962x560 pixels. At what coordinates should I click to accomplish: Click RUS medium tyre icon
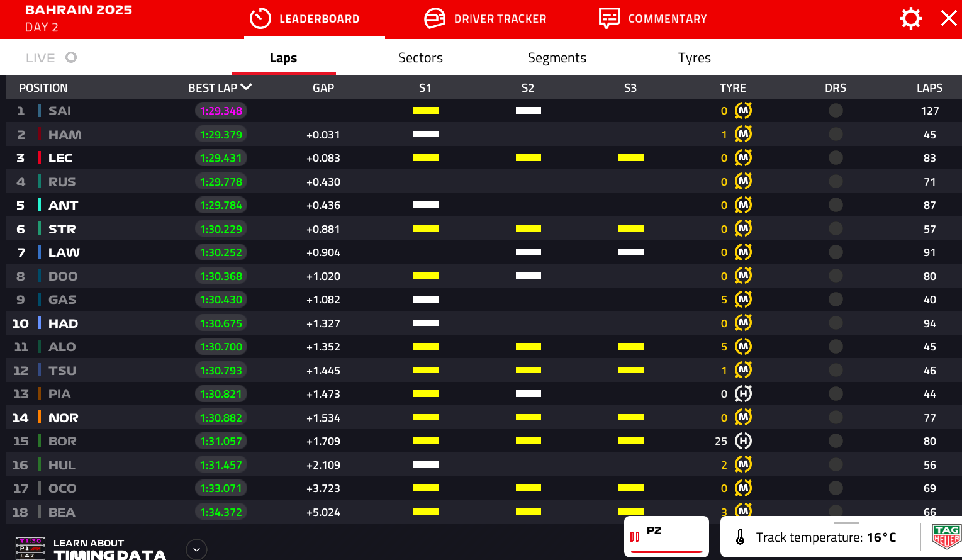[743, 181]
